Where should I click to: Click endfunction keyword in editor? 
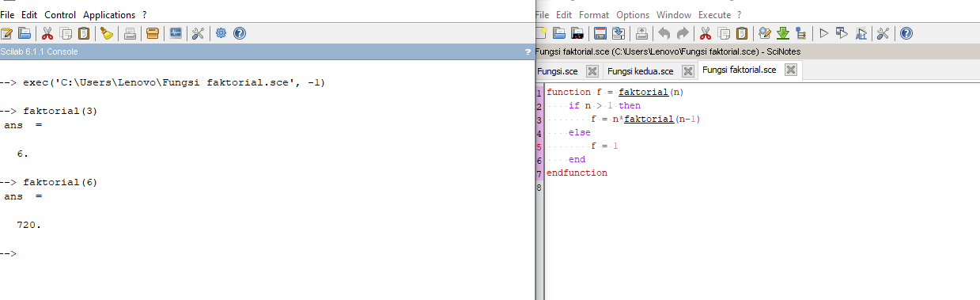577,173
